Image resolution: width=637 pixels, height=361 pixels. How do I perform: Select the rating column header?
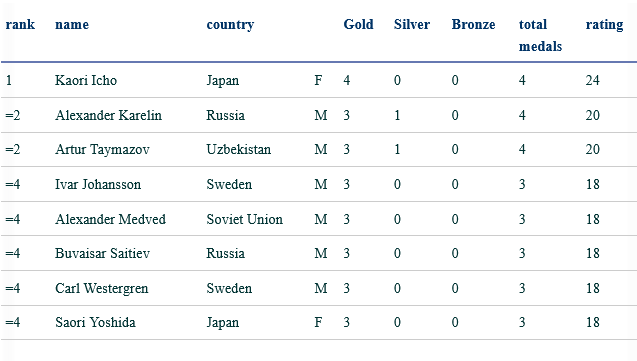(x=604, y=25)
